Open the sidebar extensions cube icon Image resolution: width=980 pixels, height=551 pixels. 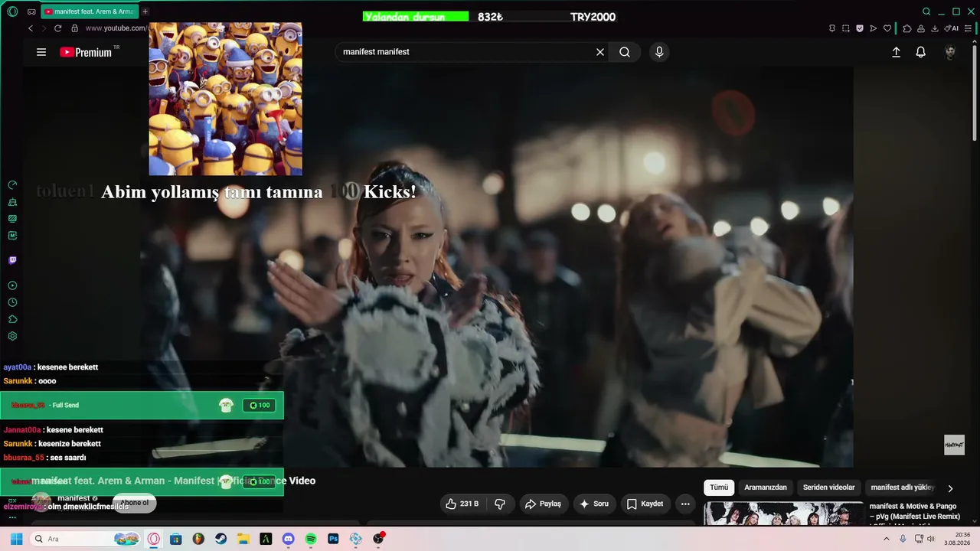coord(12,319)
